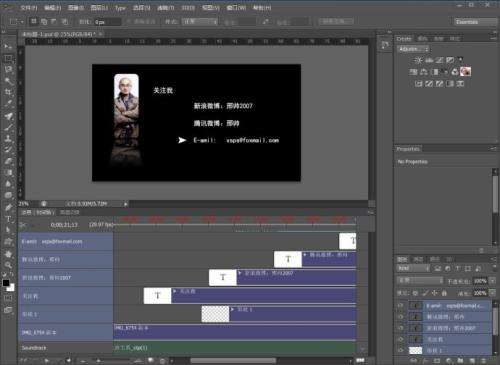Expand the 关注我 track properties triangle in timeline
This screenshot has height=365, width=500.
174,291
